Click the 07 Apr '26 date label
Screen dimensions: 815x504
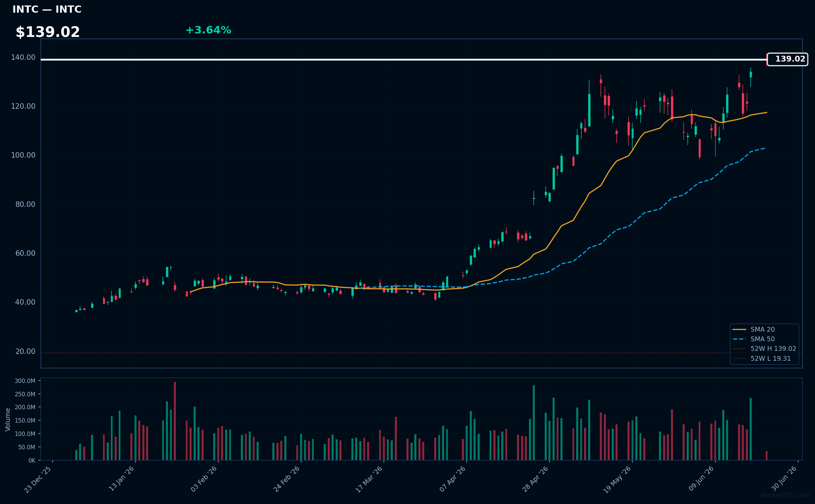[x=452, y=479]
